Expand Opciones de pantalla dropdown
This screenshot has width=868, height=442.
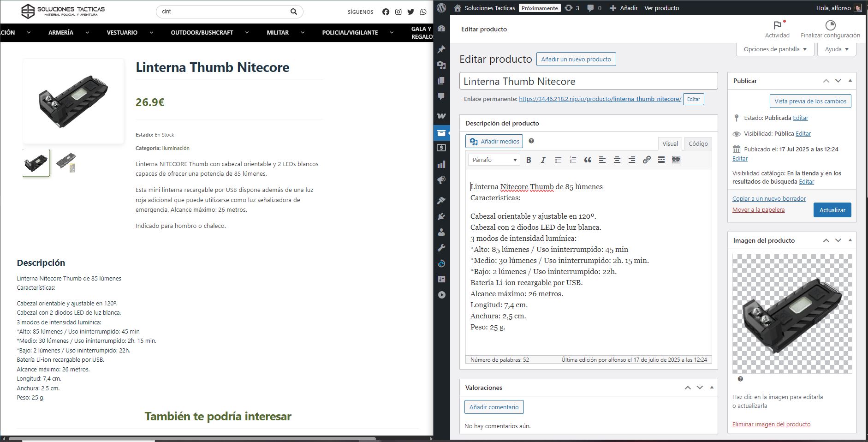[x=775, y=49]
